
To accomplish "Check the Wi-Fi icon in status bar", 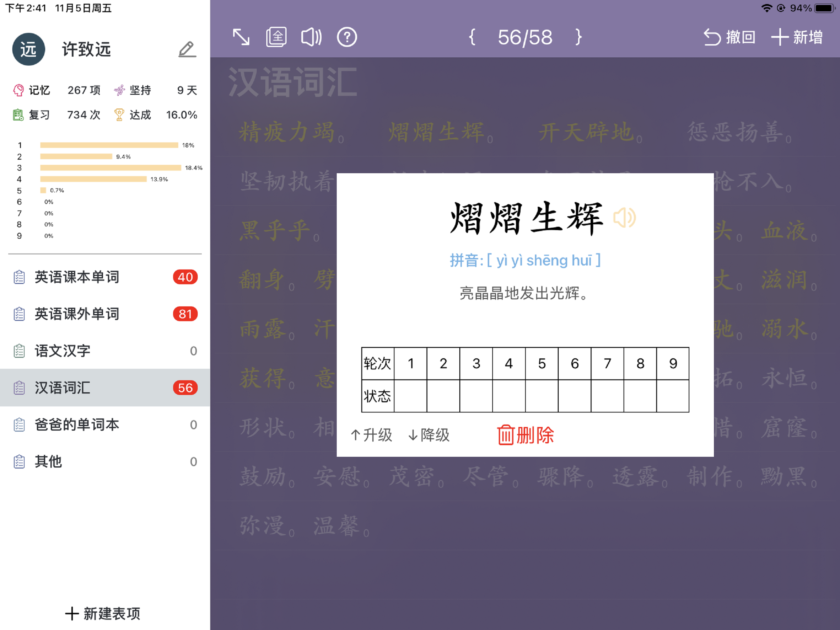I will [x=767, y=8].
